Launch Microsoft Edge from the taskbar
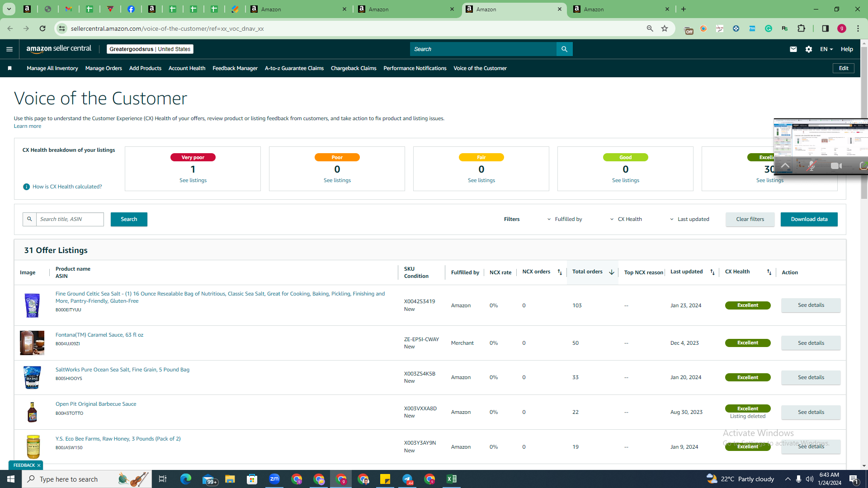868x488 pixels. (186, 479)
